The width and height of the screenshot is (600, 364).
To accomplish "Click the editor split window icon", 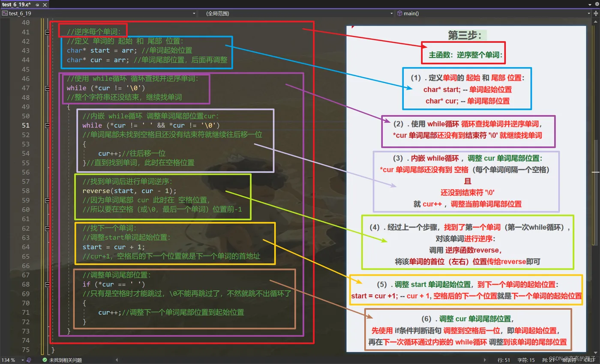I will pos(596,13).
